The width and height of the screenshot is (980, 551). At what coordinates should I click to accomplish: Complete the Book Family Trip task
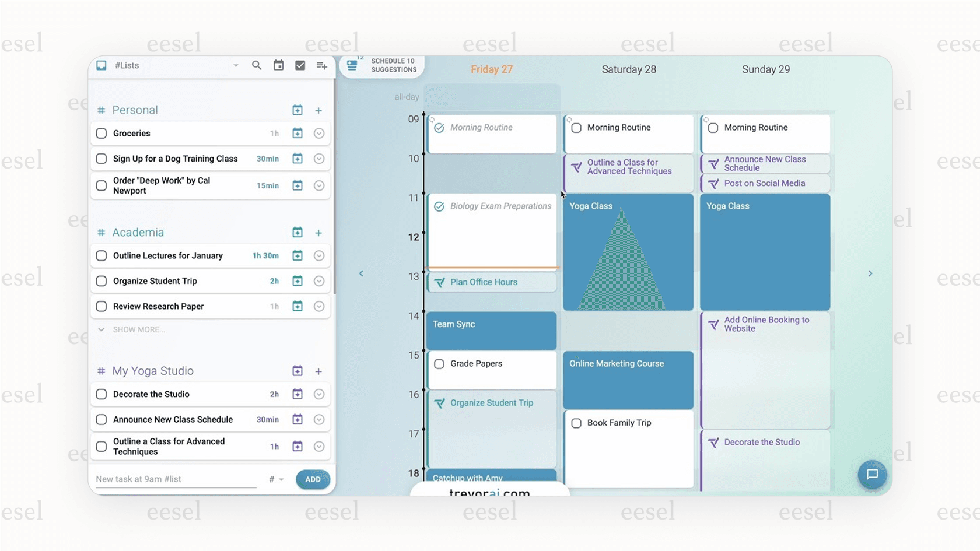[x=576, y=423]
